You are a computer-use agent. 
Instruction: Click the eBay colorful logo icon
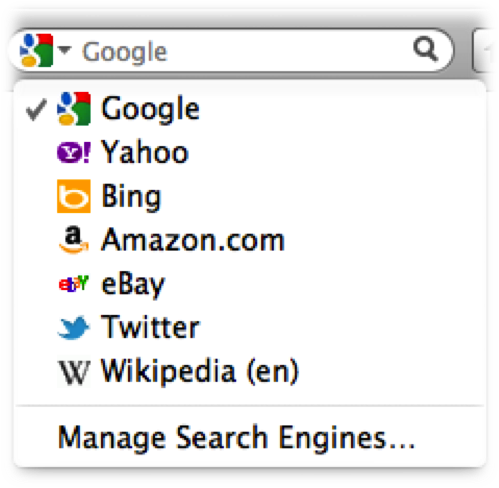click(x=74, y=284)
